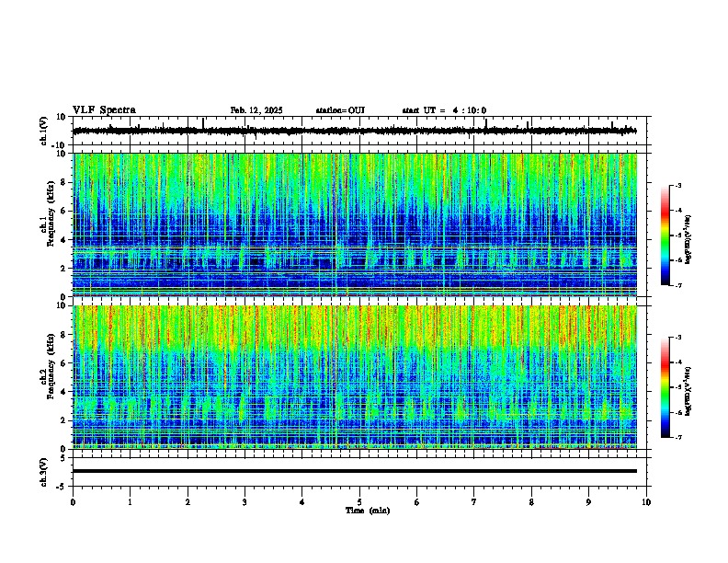728x563 pixels.
Task: Click the "6" minute tick on time axis
Action: pos(417,502)
